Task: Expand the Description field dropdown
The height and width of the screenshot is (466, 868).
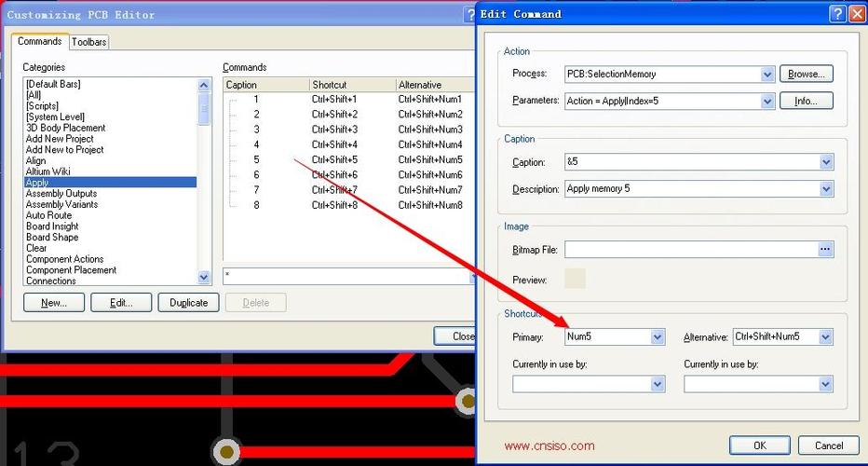Action: click(826, 189)
